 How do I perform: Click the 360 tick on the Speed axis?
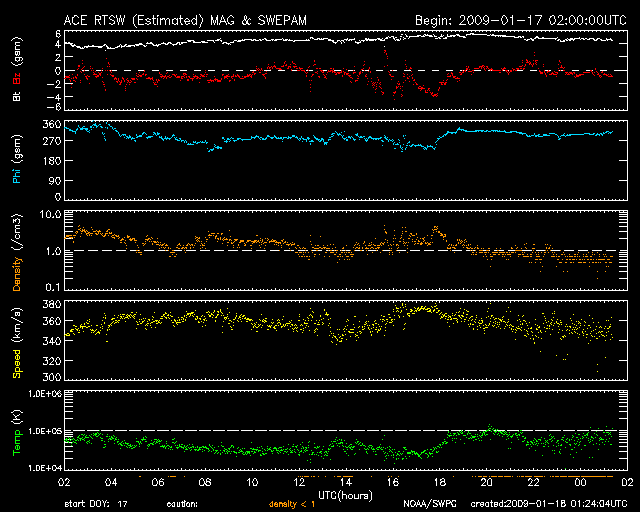52,321
